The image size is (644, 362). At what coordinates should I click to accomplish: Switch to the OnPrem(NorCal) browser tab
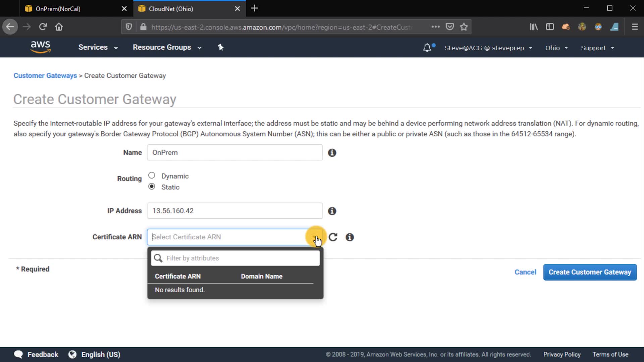58,9
